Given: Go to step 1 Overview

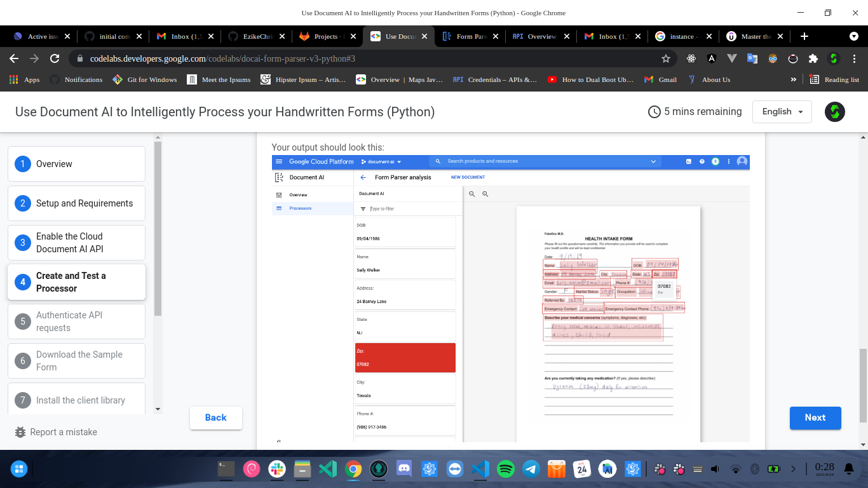Looking at the screenshot, I should [x=76, y=164].
